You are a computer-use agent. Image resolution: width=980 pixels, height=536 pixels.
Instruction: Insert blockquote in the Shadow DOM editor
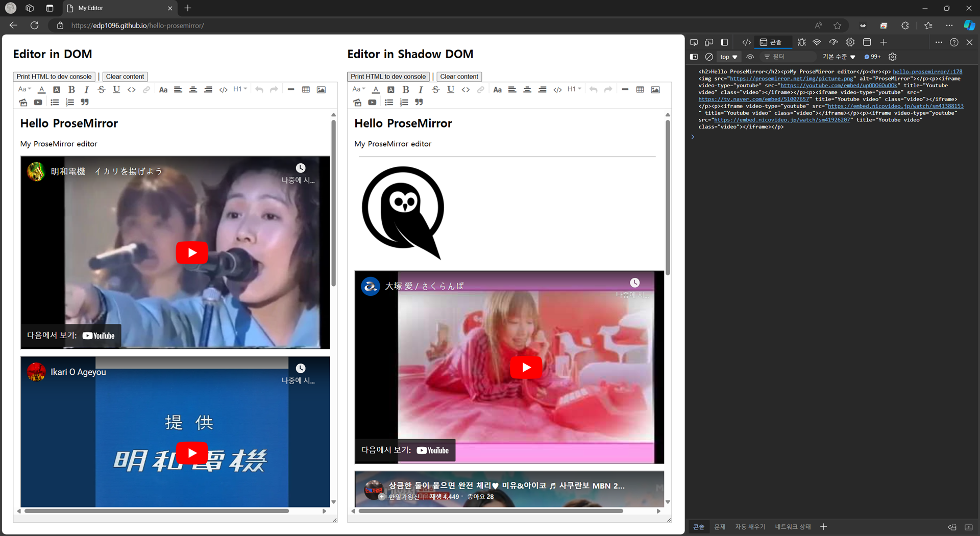419,103
